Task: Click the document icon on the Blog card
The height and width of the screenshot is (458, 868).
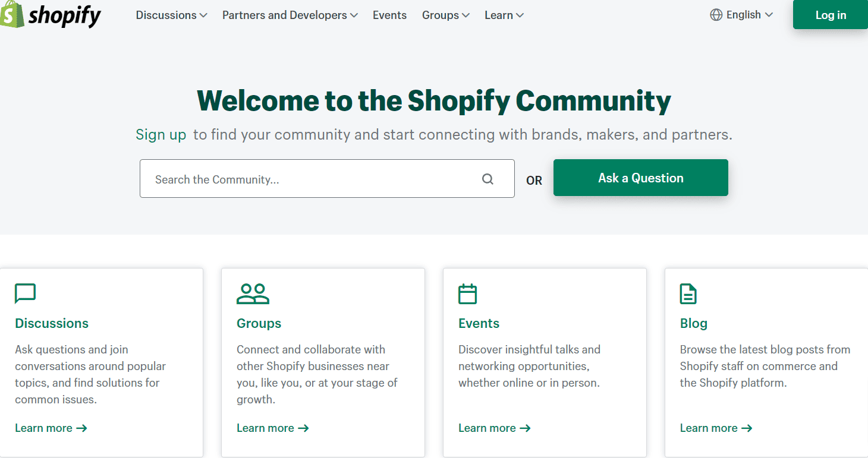Action: click(688, 293)
